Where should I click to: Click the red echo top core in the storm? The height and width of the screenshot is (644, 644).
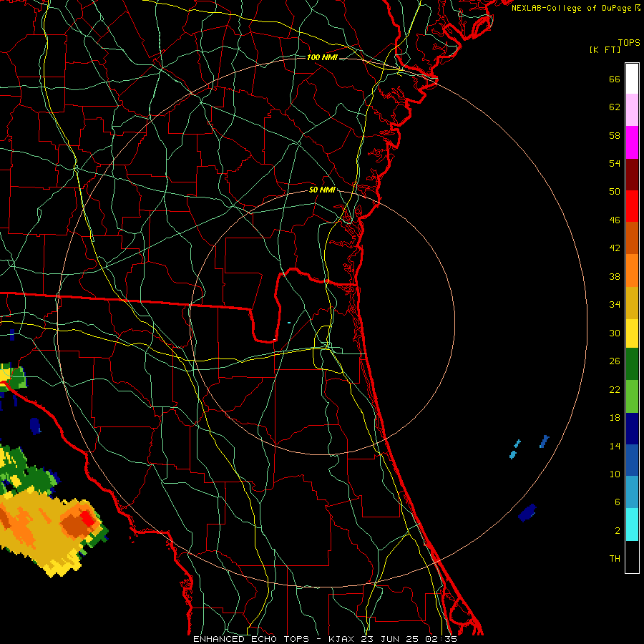click(x=88, y=518)
